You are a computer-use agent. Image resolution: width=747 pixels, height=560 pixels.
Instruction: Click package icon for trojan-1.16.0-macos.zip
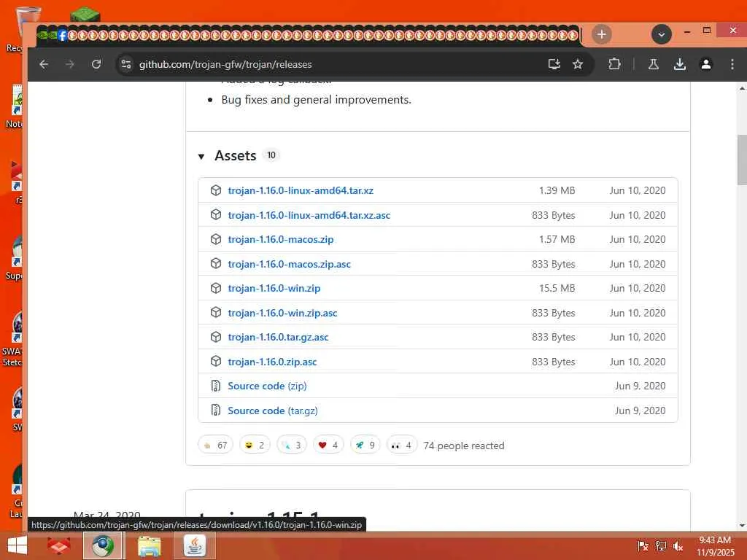pos(216,239)
